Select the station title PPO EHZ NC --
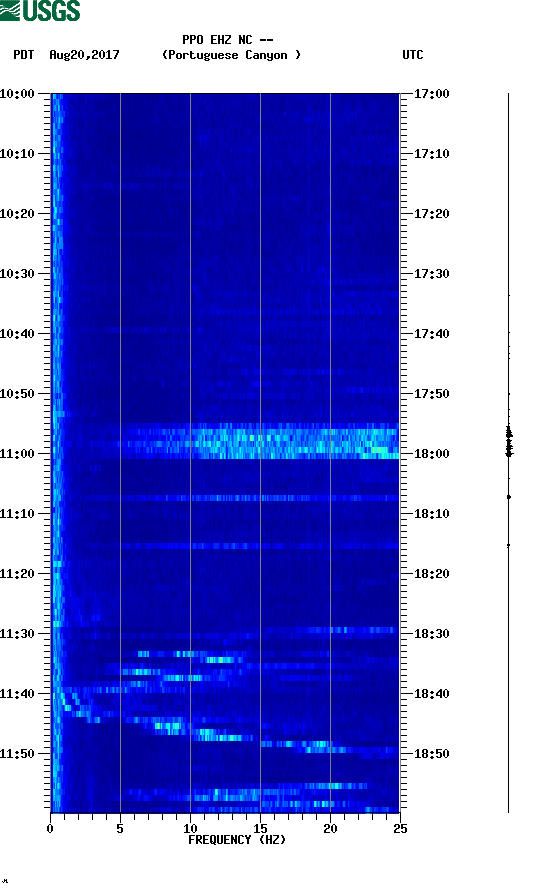552x892 pixels. click(228, 40)
